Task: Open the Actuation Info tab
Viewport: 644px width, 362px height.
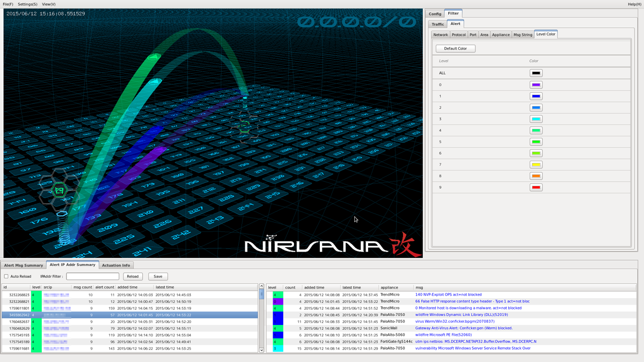Action: pyautogui.click(x=116, y=265)
